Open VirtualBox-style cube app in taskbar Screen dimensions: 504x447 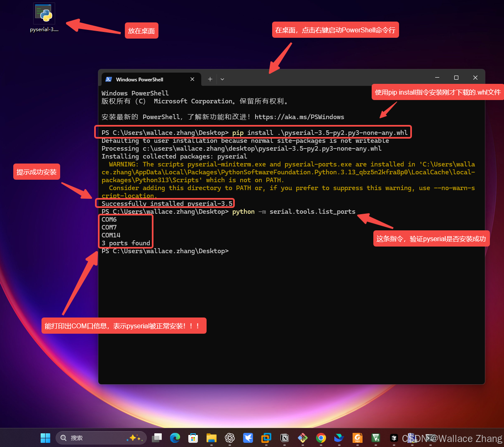(x=266, y=438)
